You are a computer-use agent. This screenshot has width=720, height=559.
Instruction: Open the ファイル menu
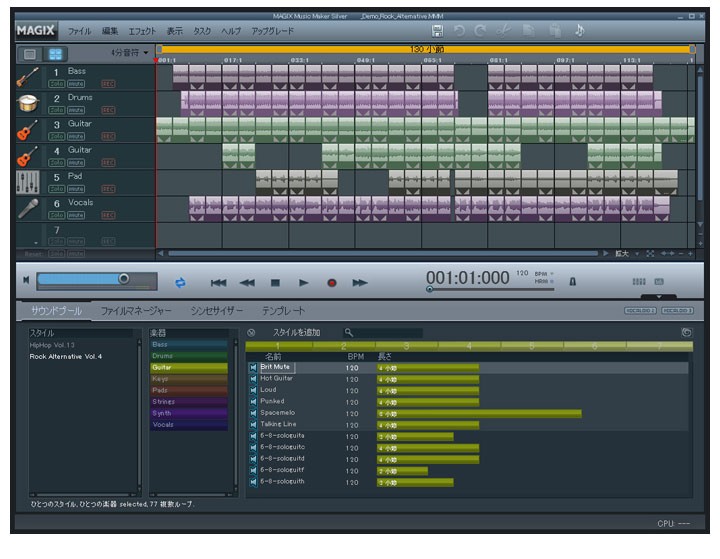tap(79, 31)
